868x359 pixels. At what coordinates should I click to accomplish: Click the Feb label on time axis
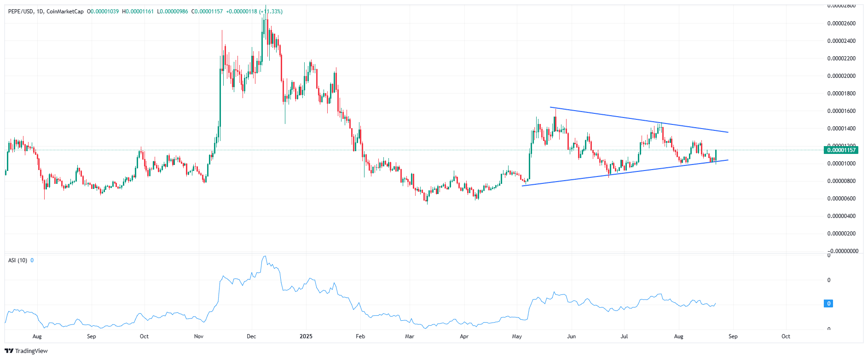pos(360,336)
